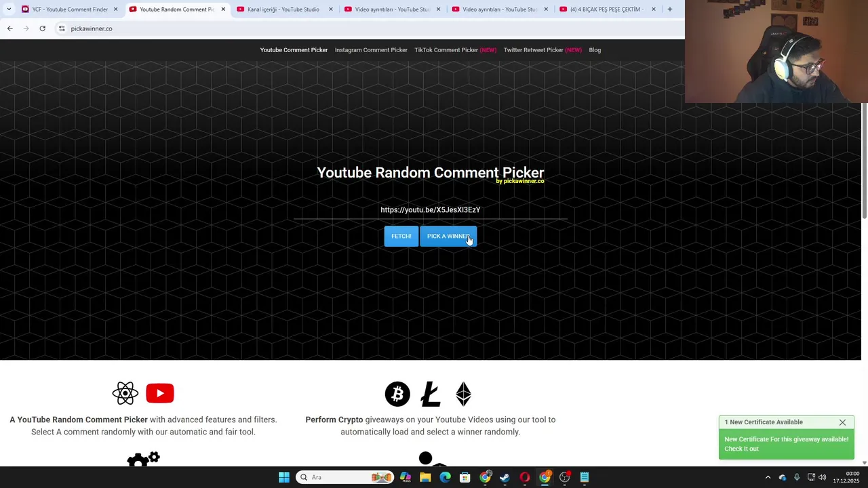The width and height of the screenshot is (868, 488).
Task: Close the Youtube Random Comment Picker tab
Action: pos(223,9)
